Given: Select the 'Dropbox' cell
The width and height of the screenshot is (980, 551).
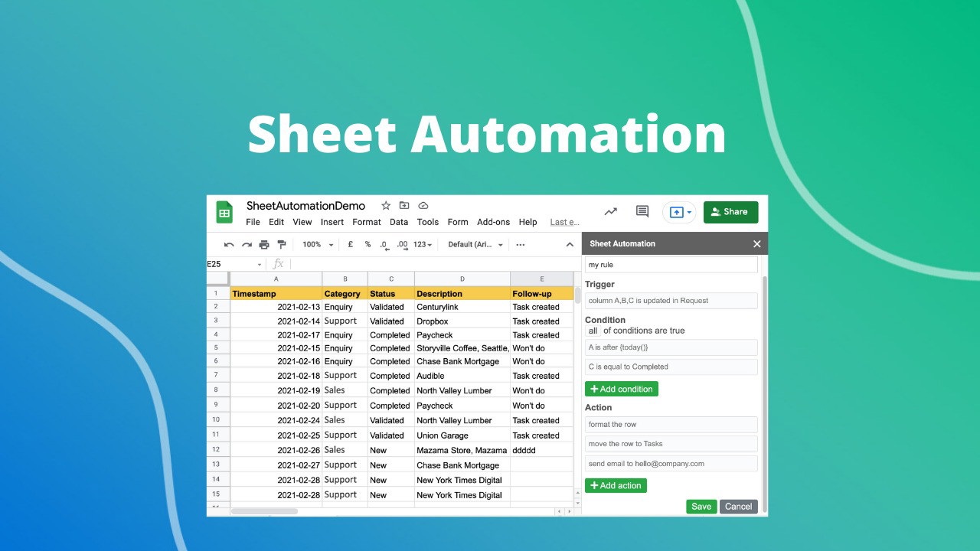Looking at the screenshot, I should tap(462, 321).
